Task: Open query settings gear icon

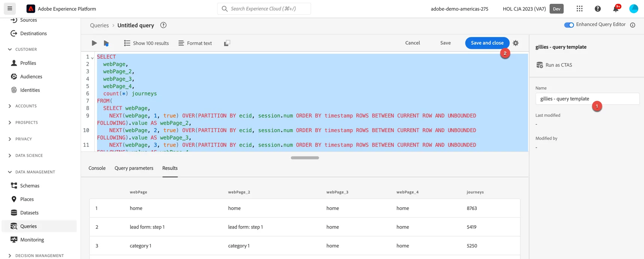Action: coord(516,43)
